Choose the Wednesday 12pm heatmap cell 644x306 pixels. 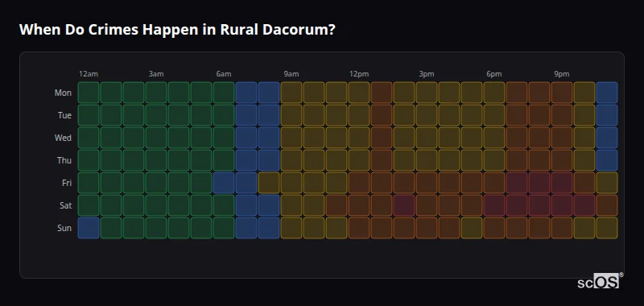click(359, 138)
